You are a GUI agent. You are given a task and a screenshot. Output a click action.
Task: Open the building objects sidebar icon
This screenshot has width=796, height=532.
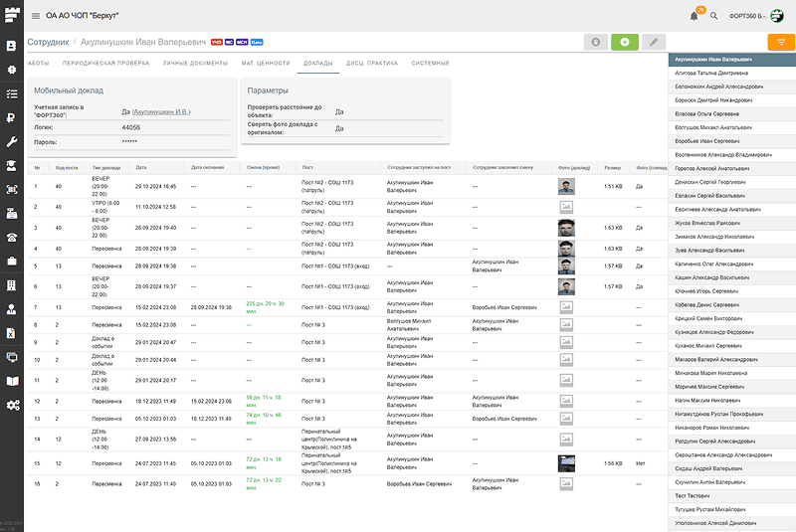click(x=12, y=285)
